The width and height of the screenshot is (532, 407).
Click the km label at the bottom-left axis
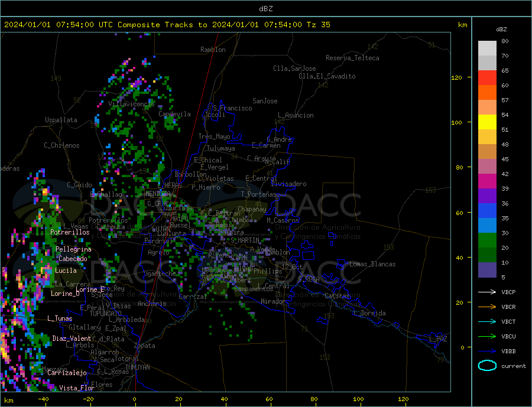pos(9,401)
